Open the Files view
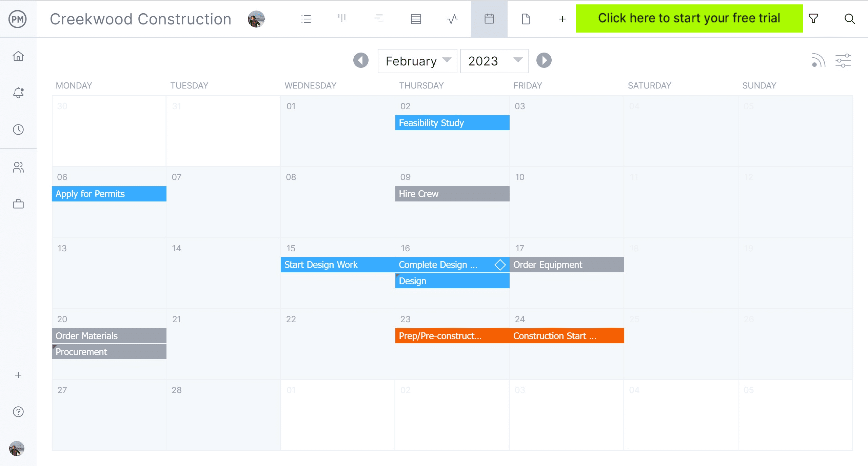Viewport: 868px width, 466px height. (526, 19)
